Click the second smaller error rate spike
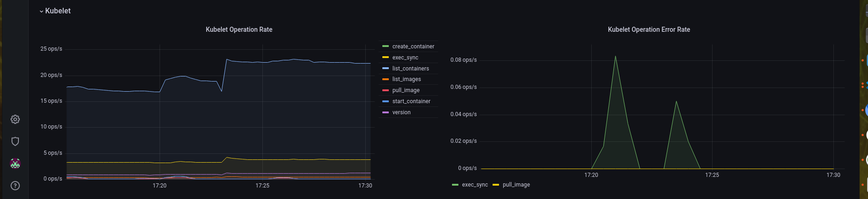This screenshot has height=199, width=868. click(x=676, y=101)
